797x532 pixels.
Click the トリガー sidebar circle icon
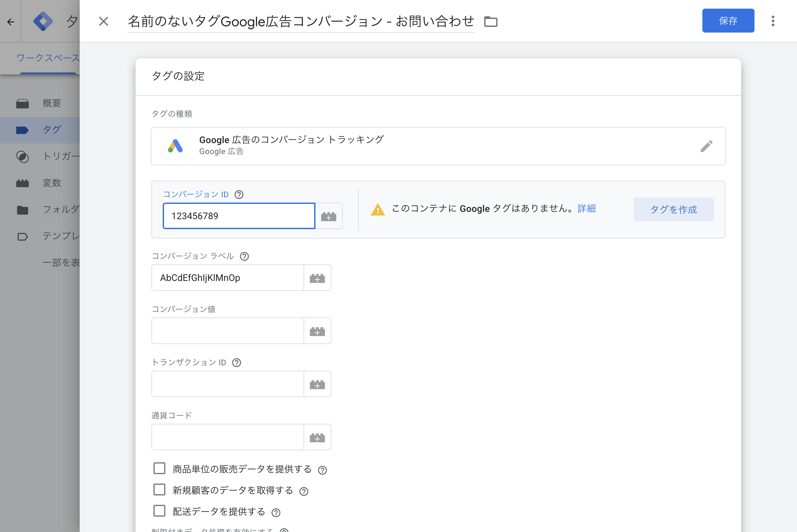(22, 157)
